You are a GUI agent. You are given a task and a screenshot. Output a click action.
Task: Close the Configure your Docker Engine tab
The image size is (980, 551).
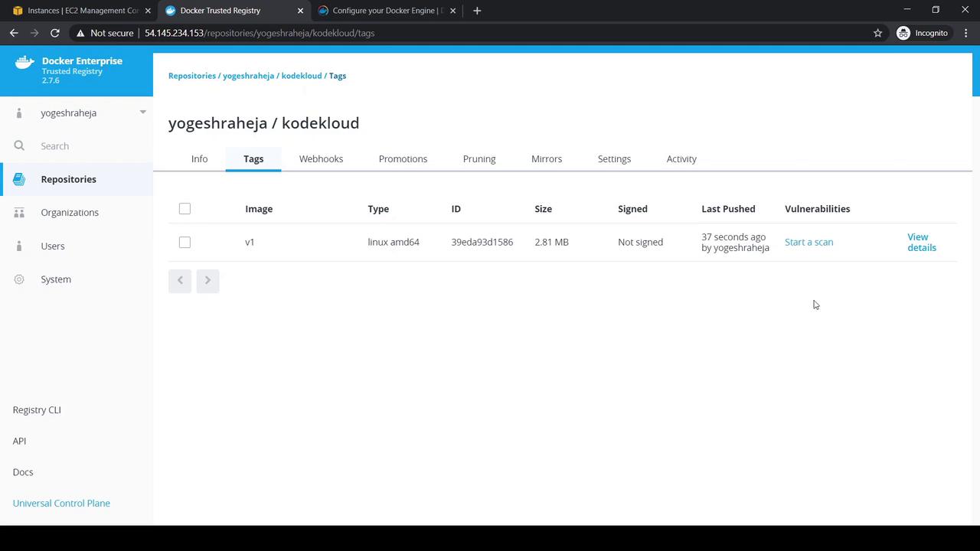452,11
